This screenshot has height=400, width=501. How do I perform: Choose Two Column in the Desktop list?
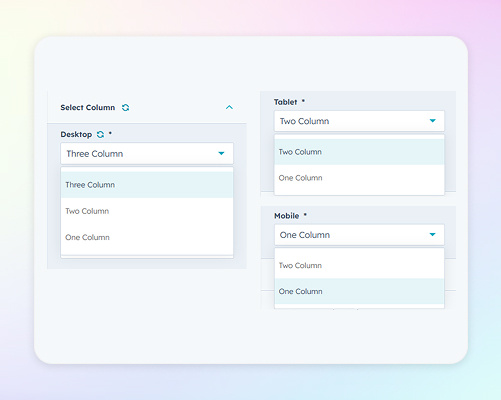[147, 211]
